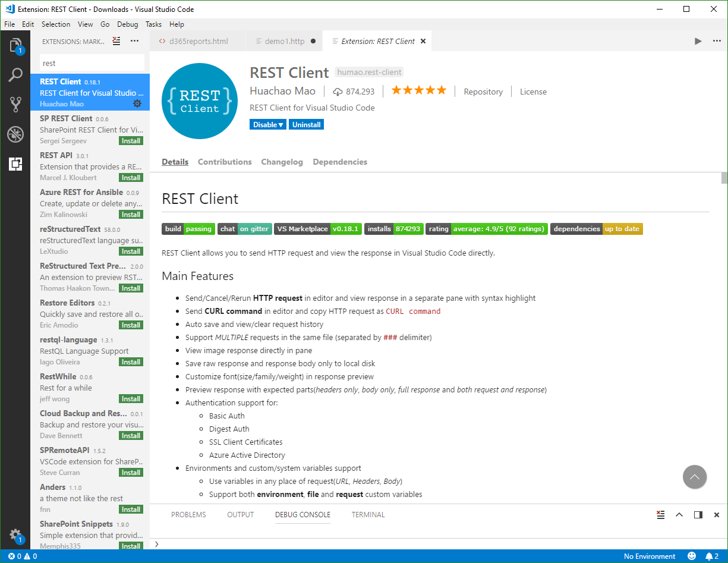Screen dimensions: 728x563
Task: Open the extensions view More actions menu
Action: point(134,41)
